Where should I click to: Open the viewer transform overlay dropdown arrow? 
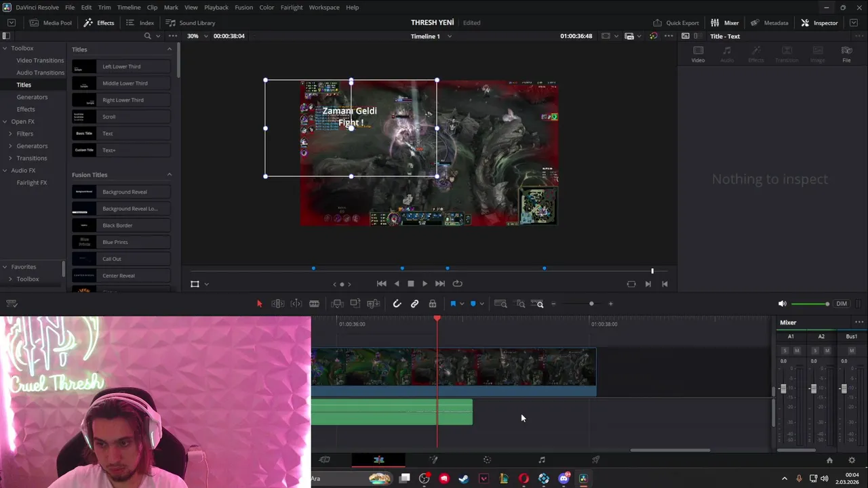(x=206, y=284)
